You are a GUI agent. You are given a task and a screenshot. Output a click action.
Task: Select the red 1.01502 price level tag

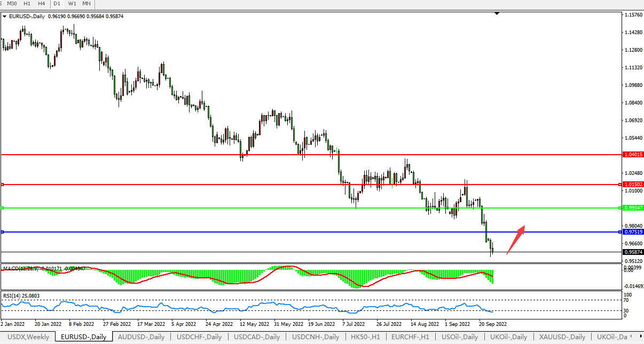[633, 185]
